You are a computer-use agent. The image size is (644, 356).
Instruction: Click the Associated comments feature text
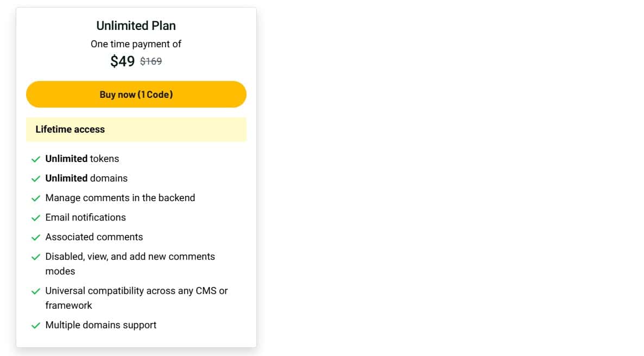[x=94, y=237]
